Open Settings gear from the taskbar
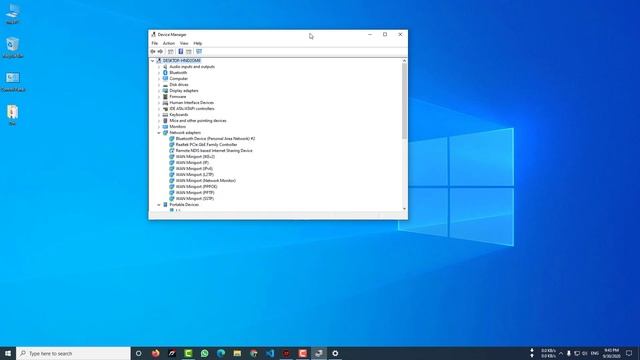The image size is (640, 360). pyautogui.click(x=335, y=353)
